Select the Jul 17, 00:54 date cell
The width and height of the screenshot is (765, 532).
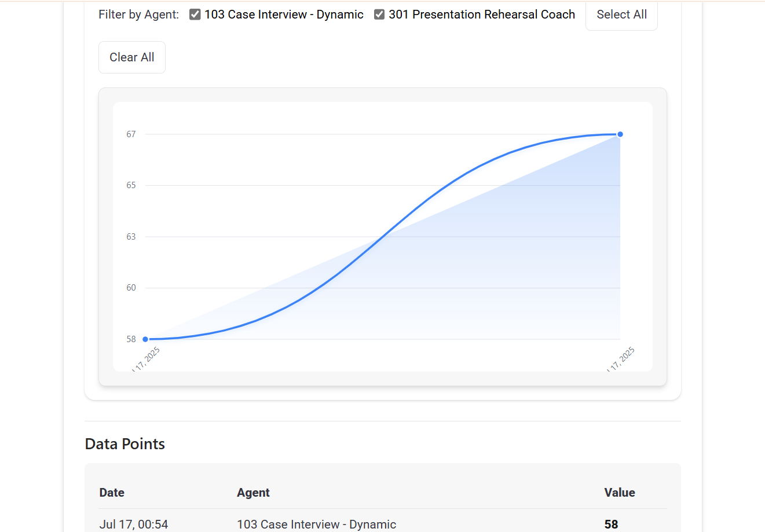134,524
